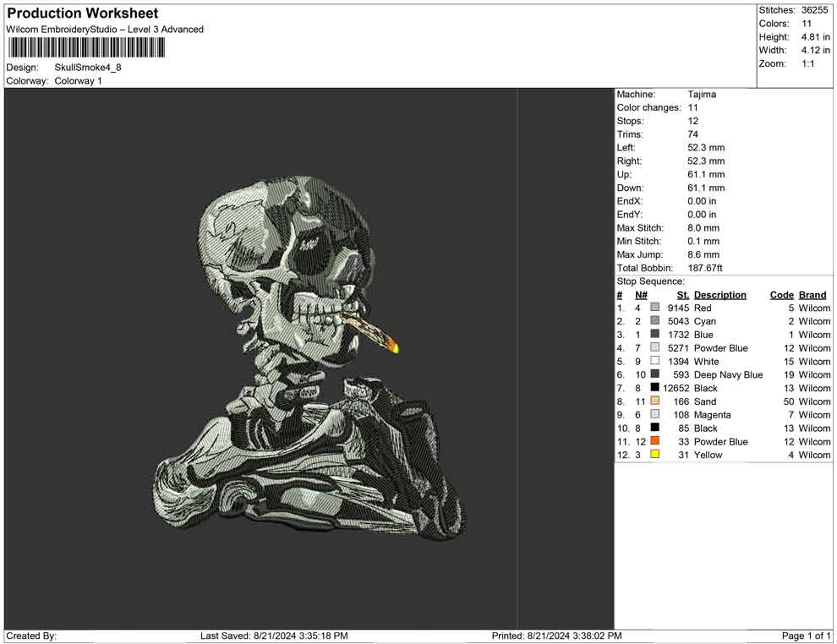Viewport: 837px width, 644px height.
Task: Click the Total Bobbin value 187.67ft
Action: click(704, 267)
